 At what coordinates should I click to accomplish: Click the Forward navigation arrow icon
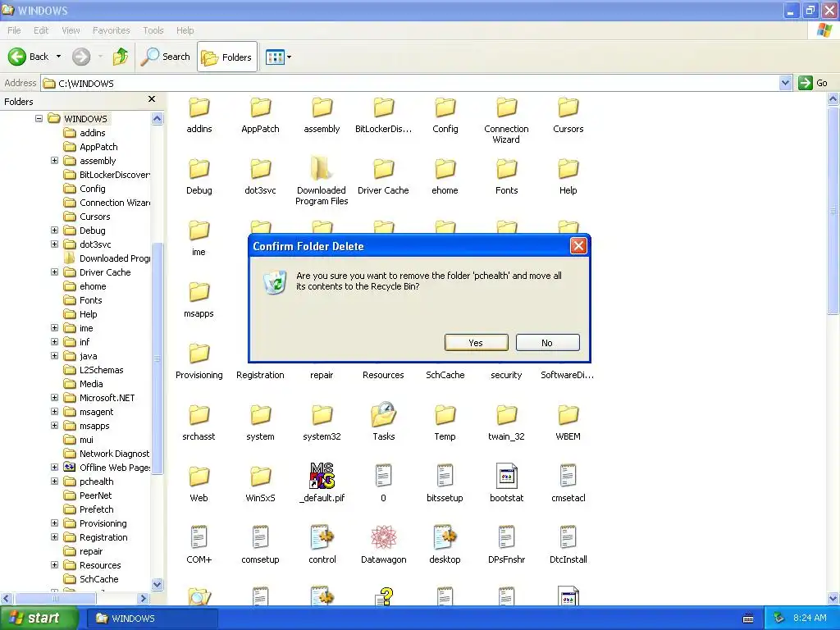coord(81,57)
